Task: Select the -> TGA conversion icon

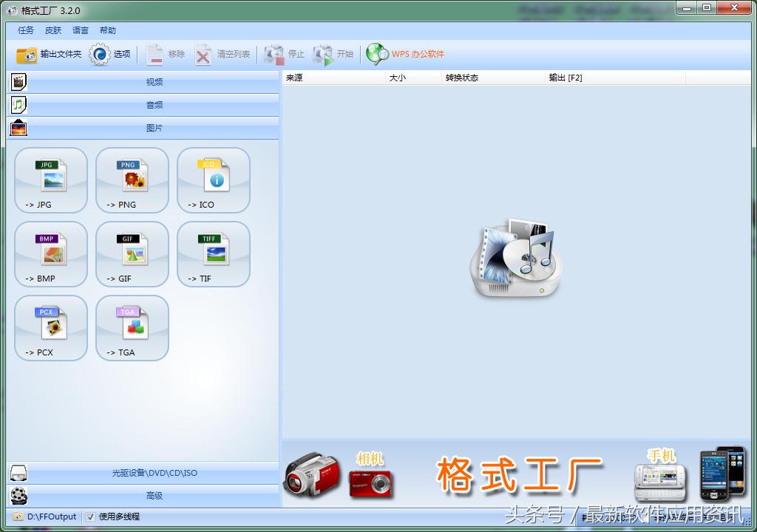Action: pyautogui.click(x=132, y=327)
